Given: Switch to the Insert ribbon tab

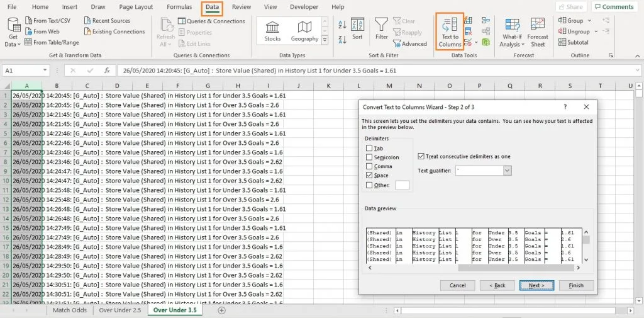Looking at the screenshot, I should pos(70,7).
